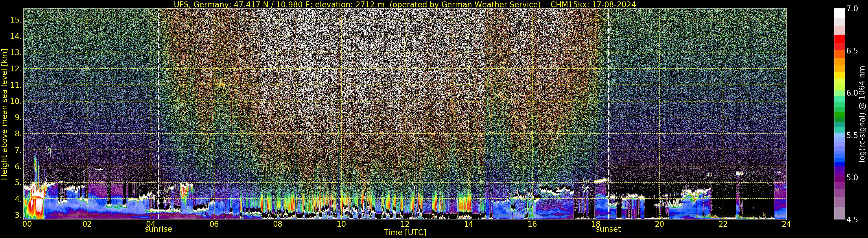Click the 'sunset' label below the axis
The height and width of the screenshot is (238, 868).
click(608, 229)
